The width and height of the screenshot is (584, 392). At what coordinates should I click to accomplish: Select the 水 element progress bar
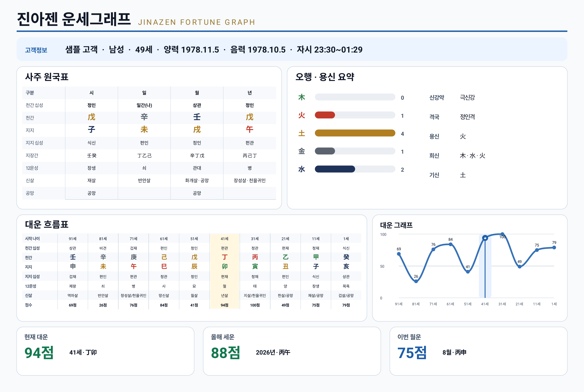click(x=355, y=169)
